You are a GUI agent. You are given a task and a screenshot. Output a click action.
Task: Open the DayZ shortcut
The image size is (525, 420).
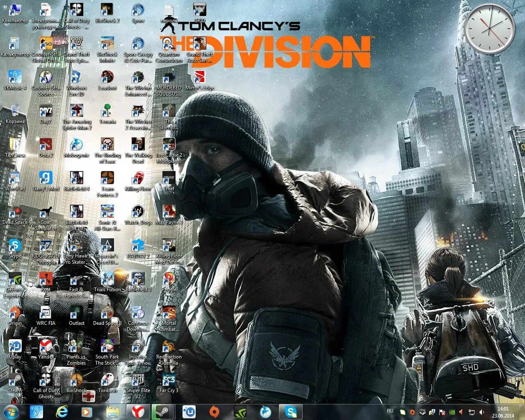point(46,114)
